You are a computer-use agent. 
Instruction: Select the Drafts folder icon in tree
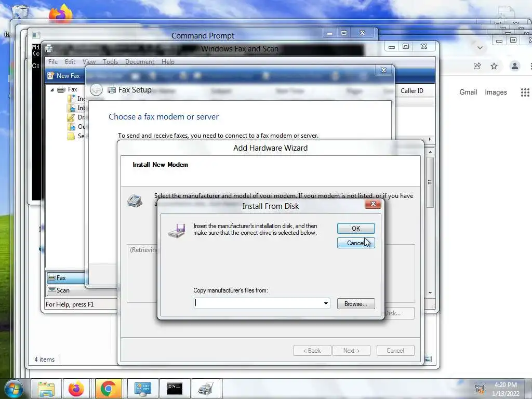tap(71, 117)
